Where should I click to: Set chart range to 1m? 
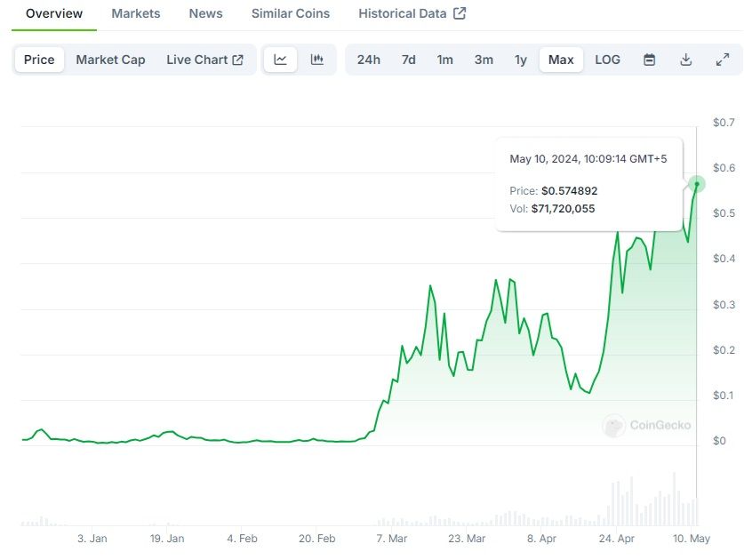click(445, 60)
